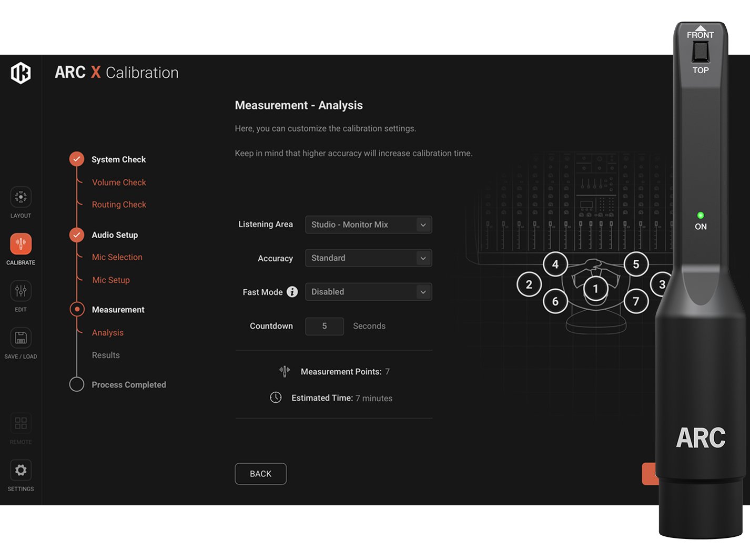
Task: Click the Countdown seconds field
Action: (x=325, y=326)
